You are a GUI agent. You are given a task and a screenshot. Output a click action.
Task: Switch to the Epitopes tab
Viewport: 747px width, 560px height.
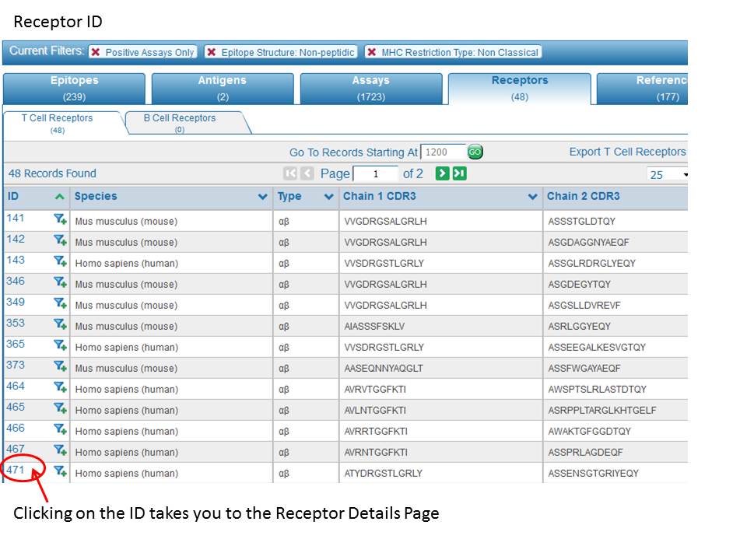click(74, 88)
